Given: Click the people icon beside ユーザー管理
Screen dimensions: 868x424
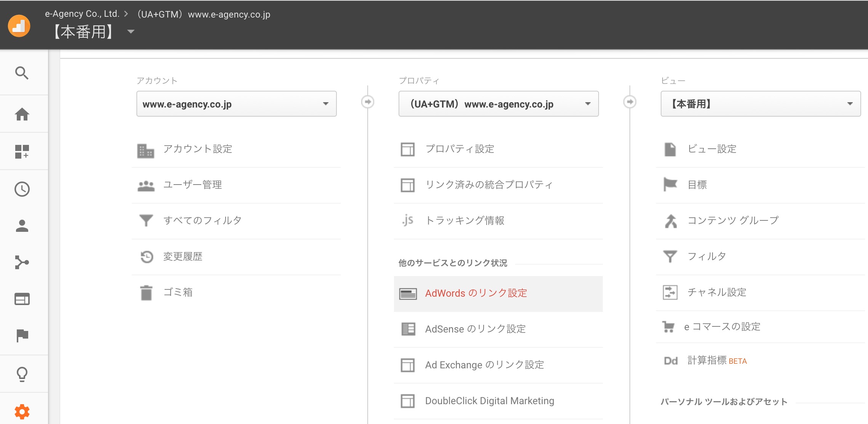Looking at the screenshot, I should (x=146, y=186).
